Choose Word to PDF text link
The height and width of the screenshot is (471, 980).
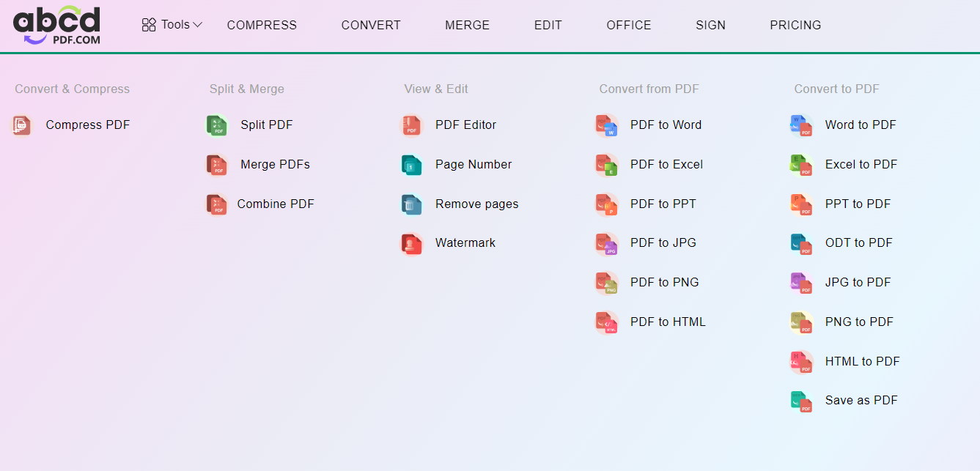861,125
